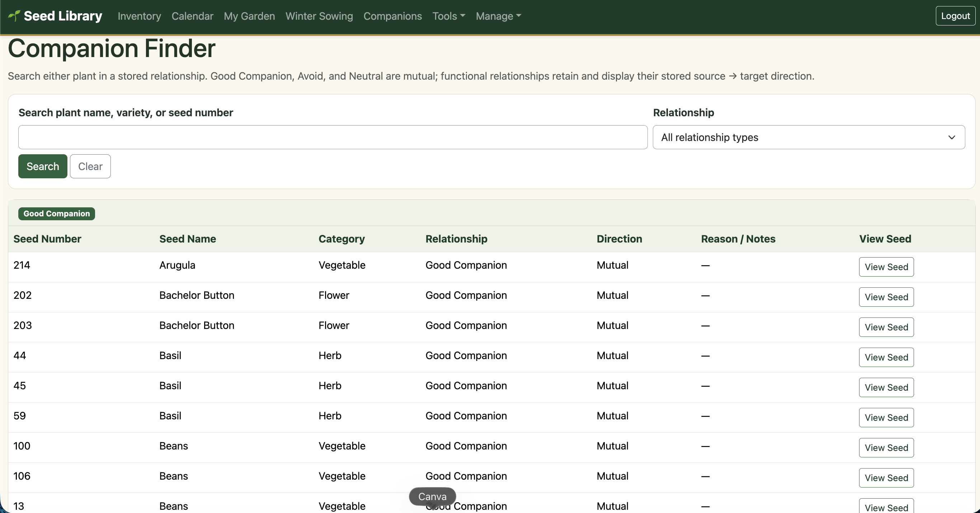Open Winter Sowing page
This screenshot has height=513, width=980.
click(x=319, y=16)
